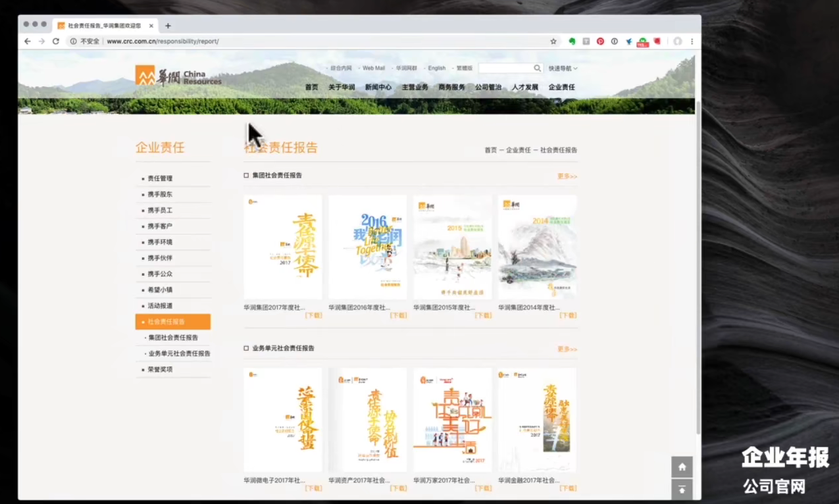Open 华润万家2017 report cover thumbnail
The height and width of the screenshot is (504, 839).
coord(453,420)
